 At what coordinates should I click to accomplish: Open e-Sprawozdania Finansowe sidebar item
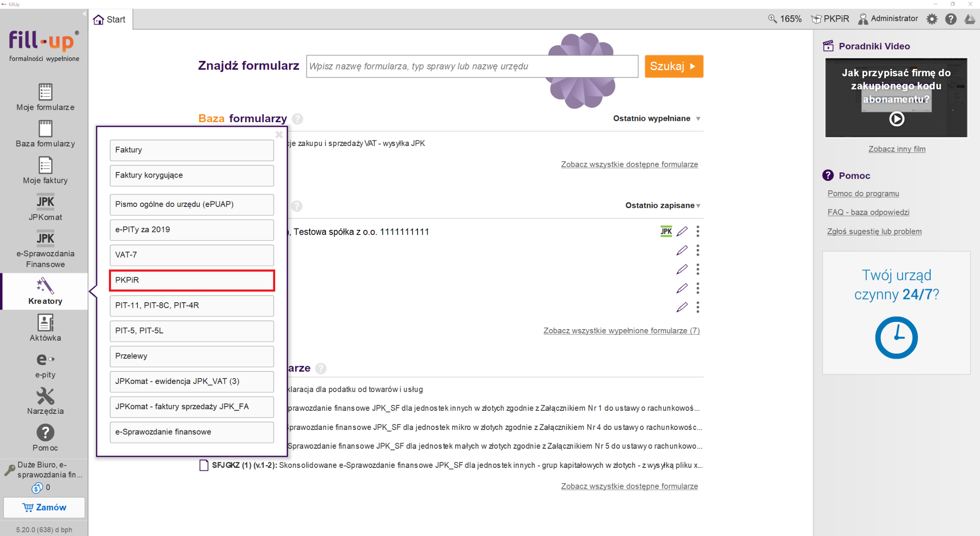coord(45,249)
